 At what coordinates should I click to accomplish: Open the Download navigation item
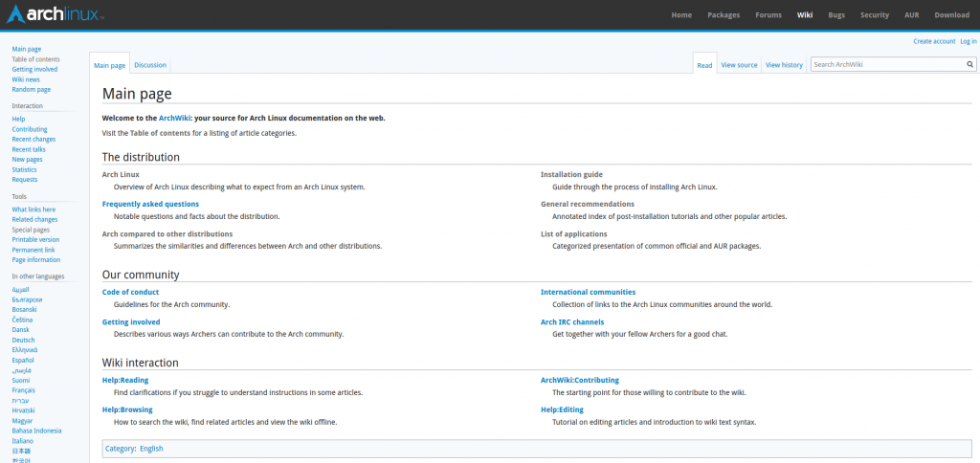[x=952, y=15]
